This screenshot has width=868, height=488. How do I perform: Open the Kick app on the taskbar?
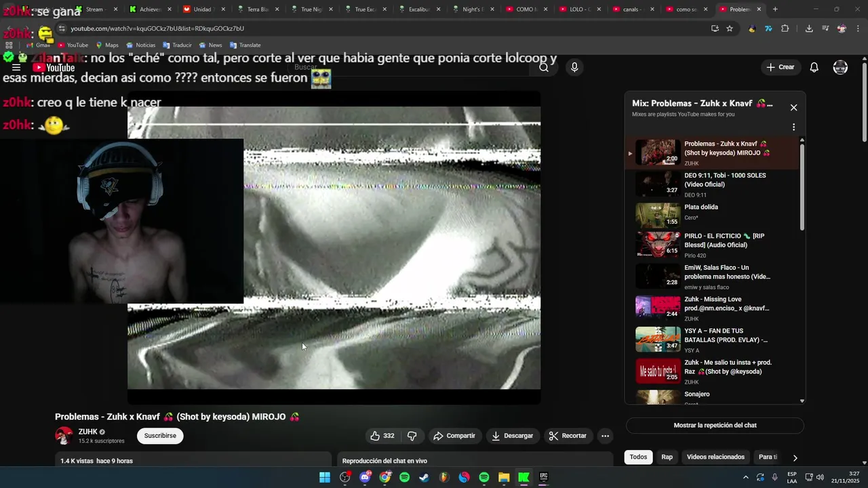point(524,477)
